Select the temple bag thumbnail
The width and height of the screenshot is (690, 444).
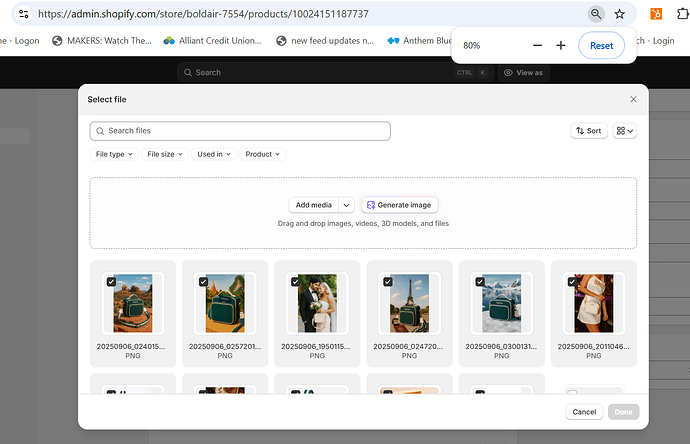[225, 304]
